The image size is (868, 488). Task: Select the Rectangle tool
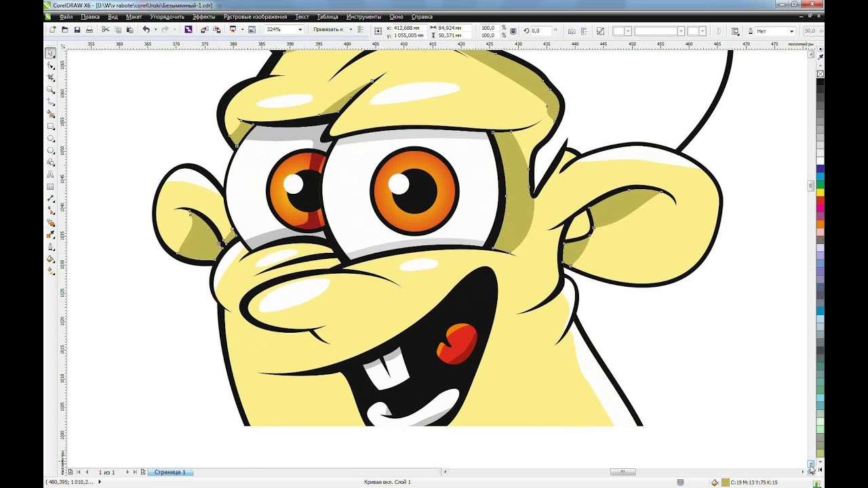(51, 127)
